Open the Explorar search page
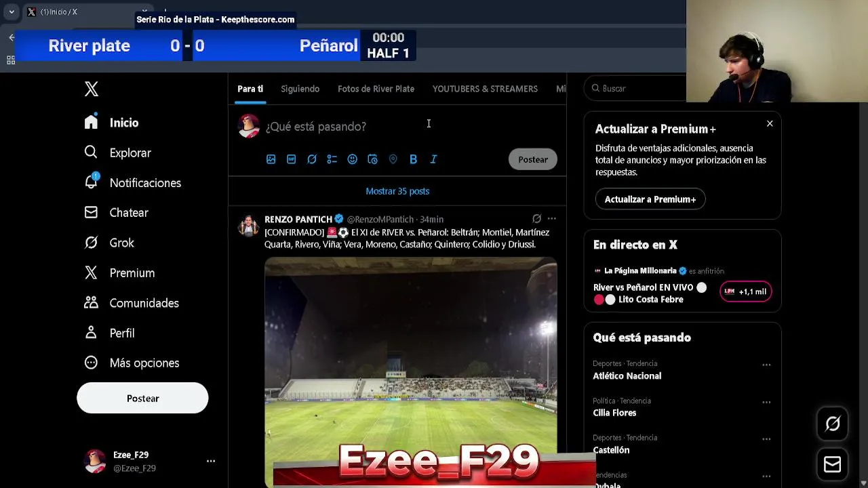 pos(117,152)
